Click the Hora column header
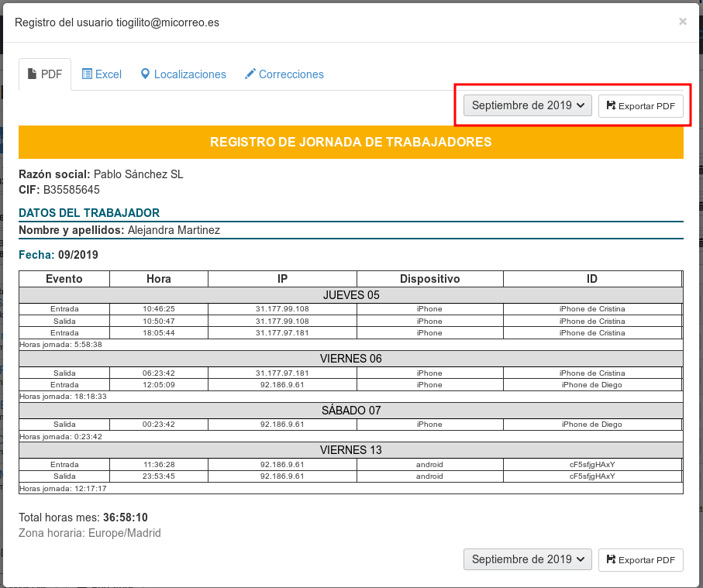Viewport: 703px width, 588px height. tap(159, 279)
